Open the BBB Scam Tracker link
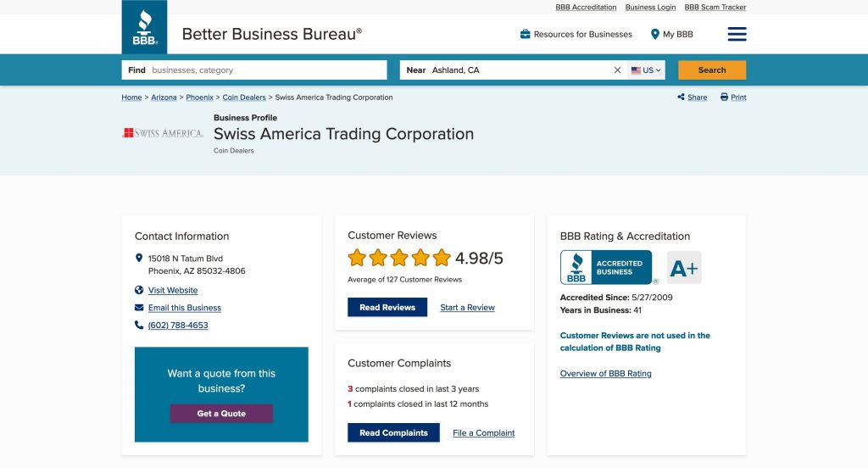The image size is (868, 468). pos(715,7)
